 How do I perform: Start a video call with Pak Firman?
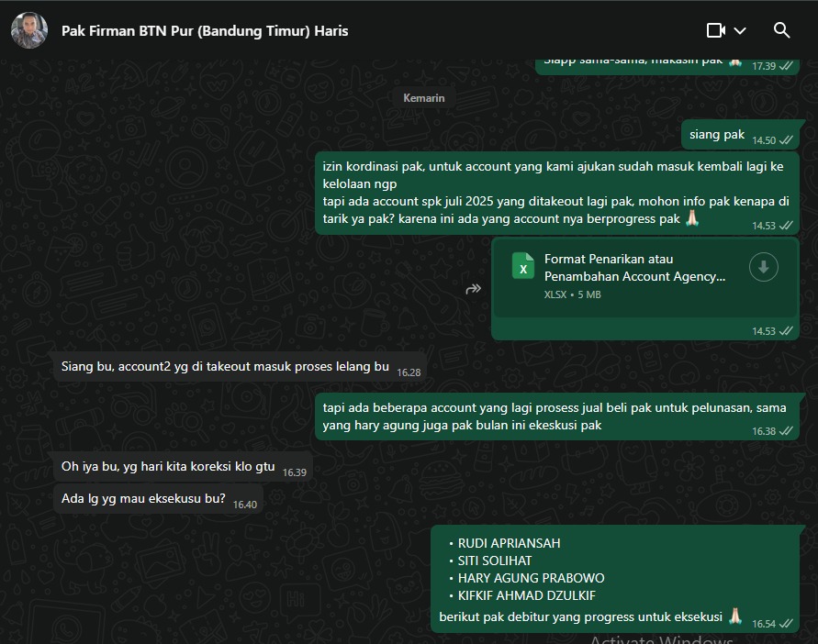[715, 30]
